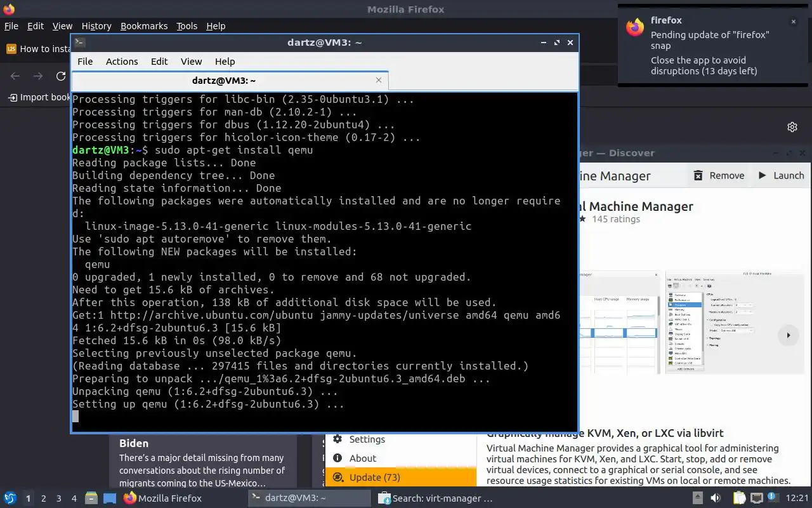Open terminal File menu
Viewport: 812px width, 508px height.
click(85, 62)
